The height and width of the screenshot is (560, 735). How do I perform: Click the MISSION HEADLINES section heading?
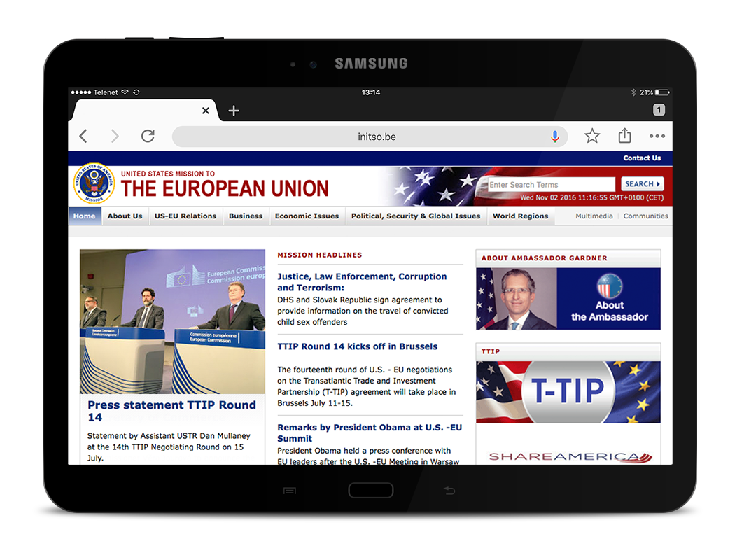click(320, 255)
